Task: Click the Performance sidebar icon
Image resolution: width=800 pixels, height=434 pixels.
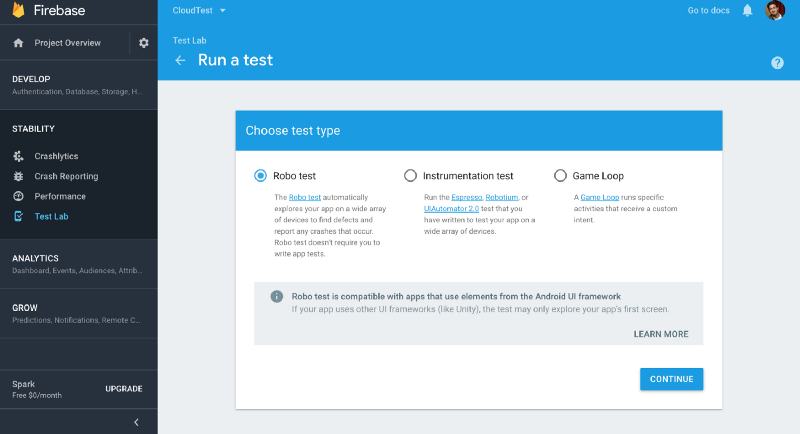Action: coord(18,196)
